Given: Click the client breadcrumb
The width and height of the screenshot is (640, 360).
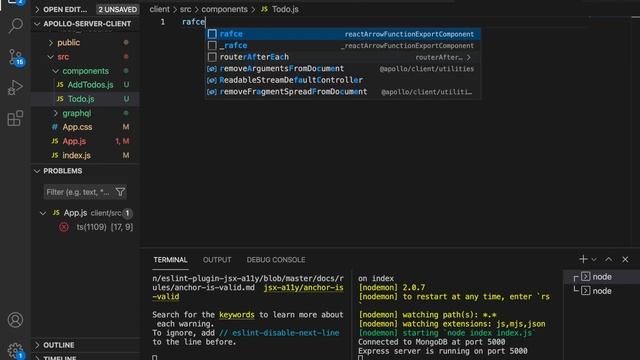Looking at the screenshot, I should coord(159,9).
